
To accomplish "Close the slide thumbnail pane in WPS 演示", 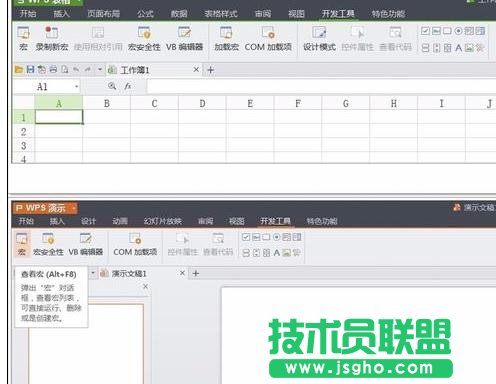I will (145, 286).
